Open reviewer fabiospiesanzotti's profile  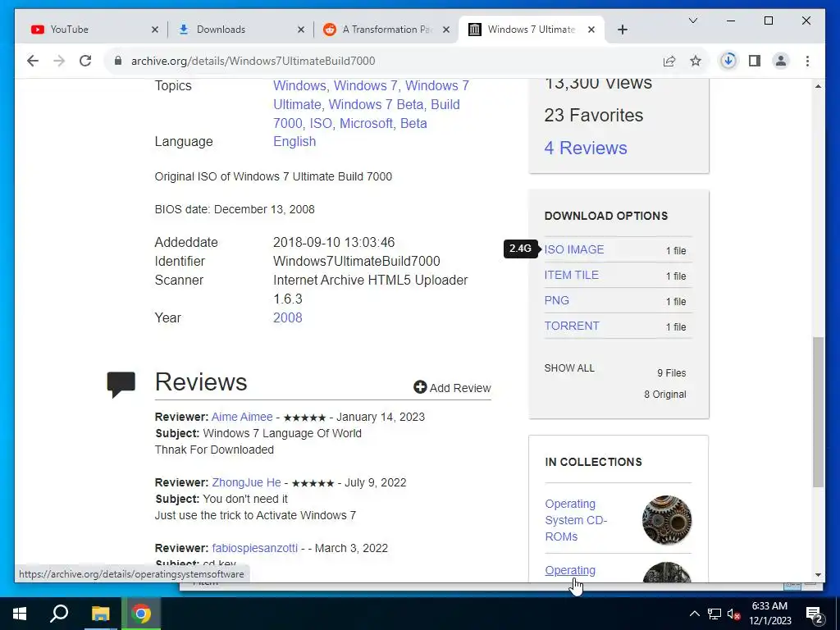(x=254, y=548)
